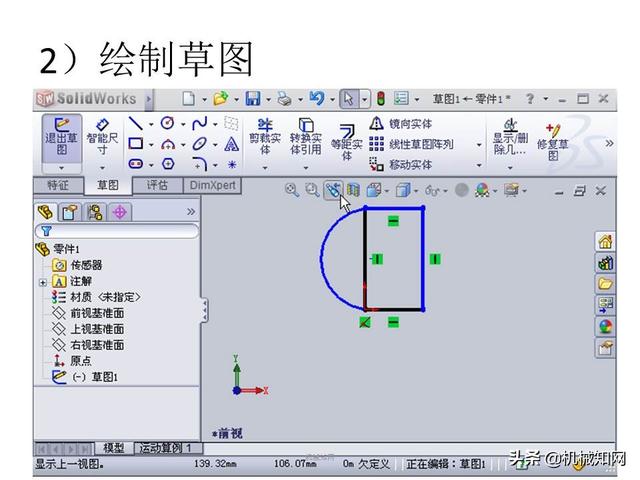This screenshot has height=480, width=640.
Task: Switch to the 运动算例 1 tab
Action: pos(168,448)
